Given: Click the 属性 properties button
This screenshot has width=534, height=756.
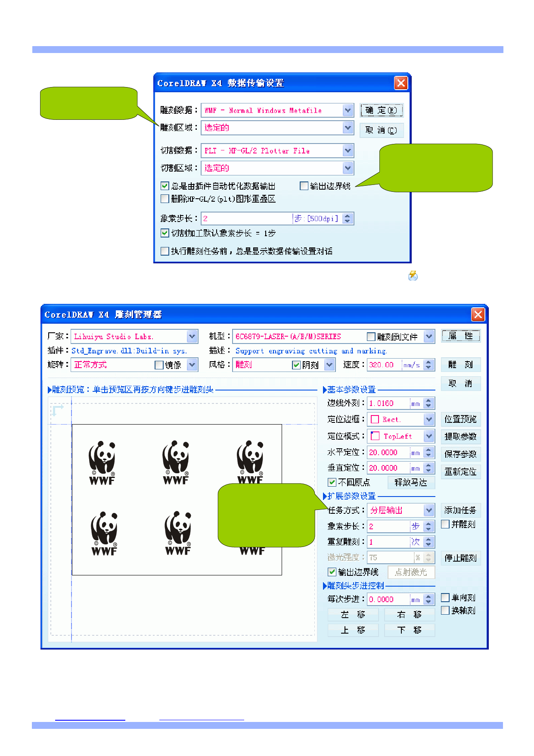Looking at the screenshot, I should (x=460, y=336).
